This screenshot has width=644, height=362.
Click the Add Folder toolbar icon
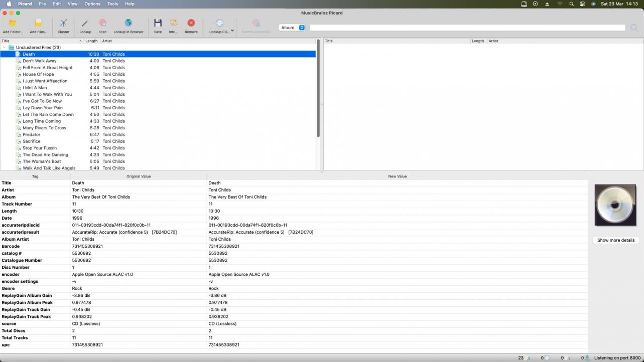[13, 24]
